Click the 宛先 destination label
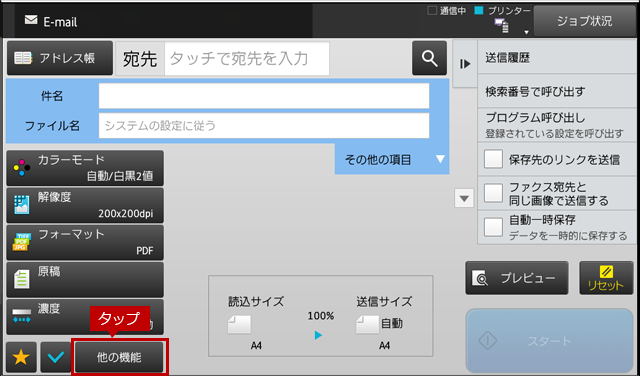The width and height of the screenshot is (640, 376). (140, 59)
